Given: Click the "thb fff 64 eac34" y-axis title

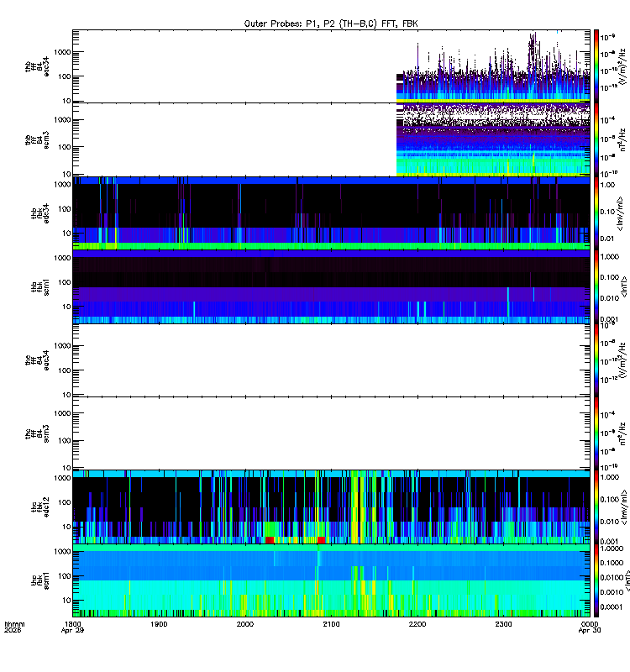Looking at the screenshot, I should click(x=37, y=66).
